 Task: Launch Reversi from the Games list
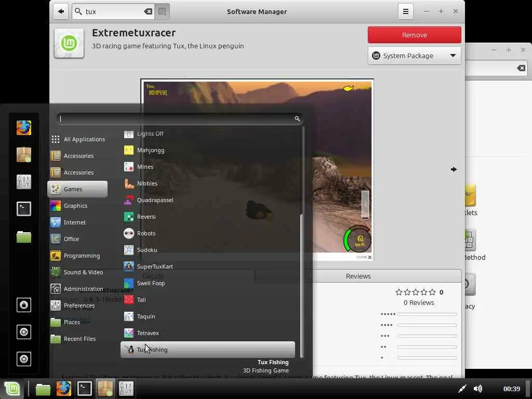(208, 217)
